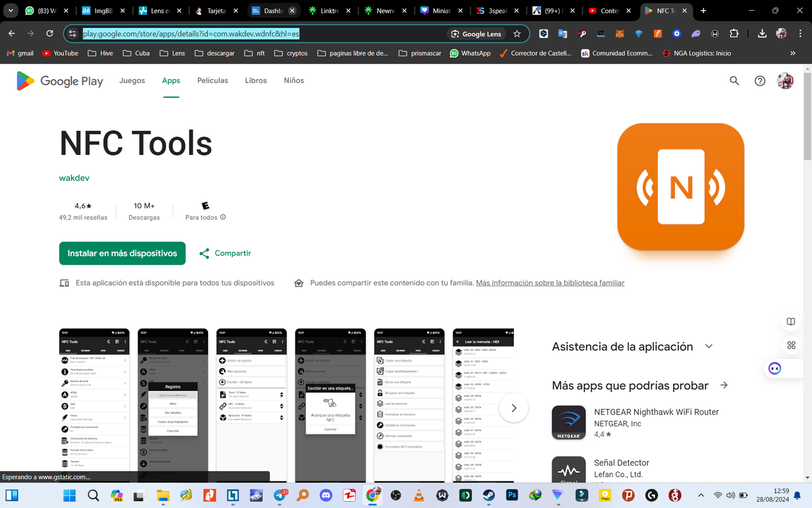Open Telegram from the taskbar

[280, 495]
